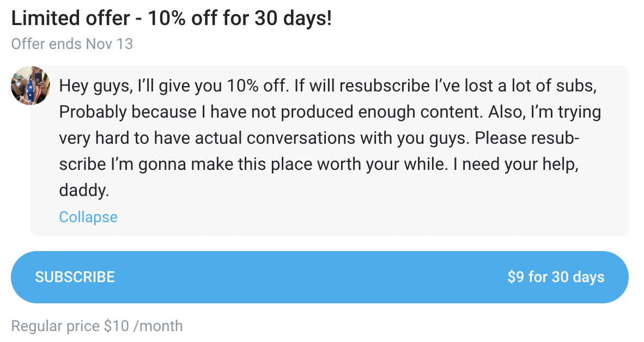This screenshot has height=342, width=644.
Task: Click the blue subscription banner
Action: pos(321,277)
